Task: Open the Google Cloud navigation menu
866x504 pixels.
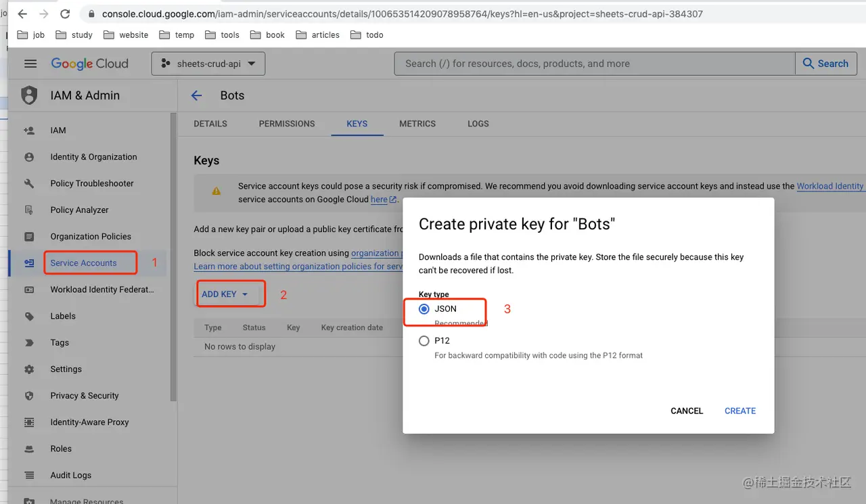Action: 30,63
